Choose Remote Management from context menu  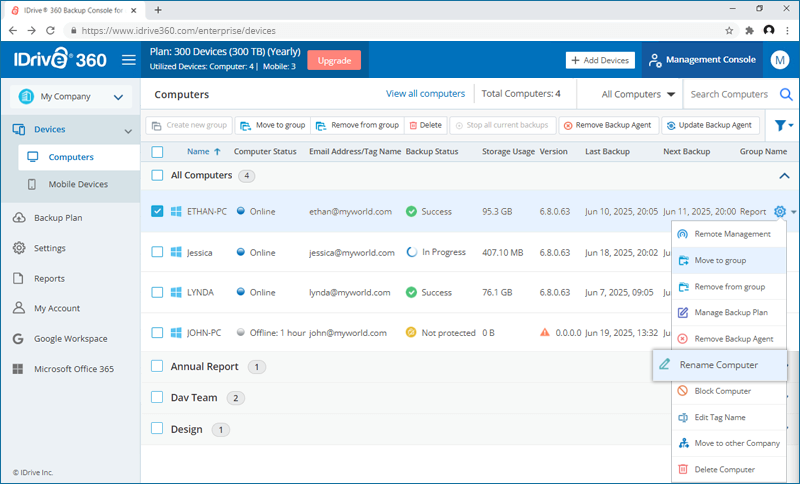tap(729, 234)
